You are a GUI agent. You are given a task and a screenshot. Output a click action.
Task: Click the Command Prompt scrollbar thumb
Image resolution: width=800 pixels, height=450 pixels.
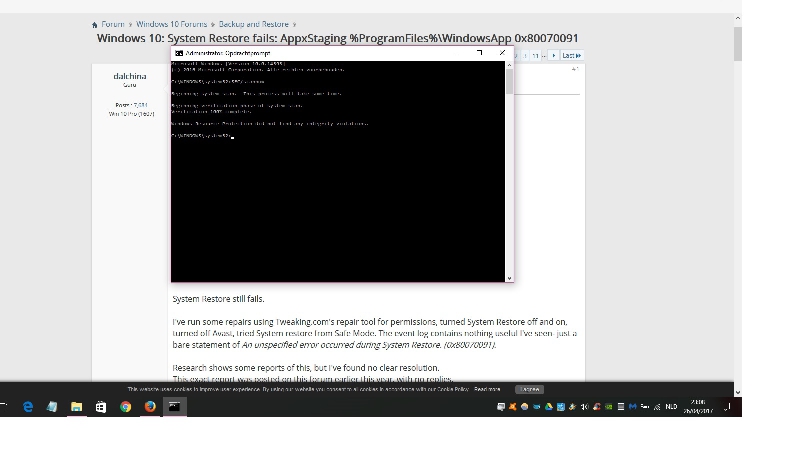[509, 82]
